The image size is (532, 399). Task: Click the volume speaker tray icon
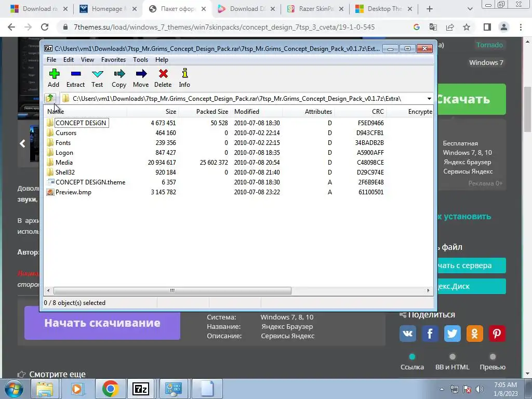(x=480, y=389)
